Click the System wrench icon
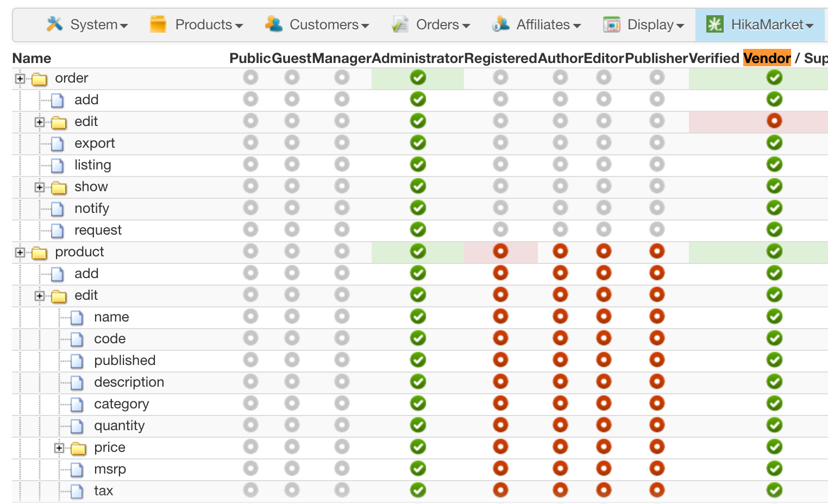Screen dimensions: 828x504 (x=54, y=24)
